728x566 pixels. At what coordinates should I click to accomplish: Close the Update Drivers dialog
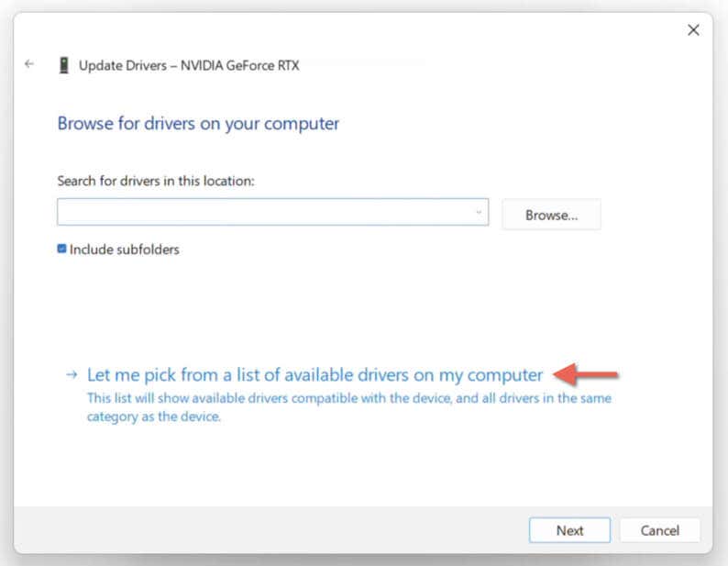(693, 30)
